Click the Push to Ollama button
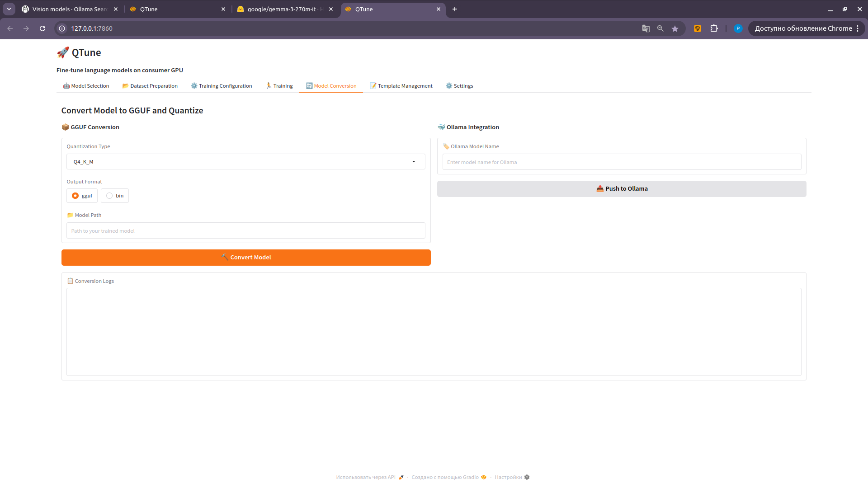Viewport: 868px width, 488px height. 622,189
